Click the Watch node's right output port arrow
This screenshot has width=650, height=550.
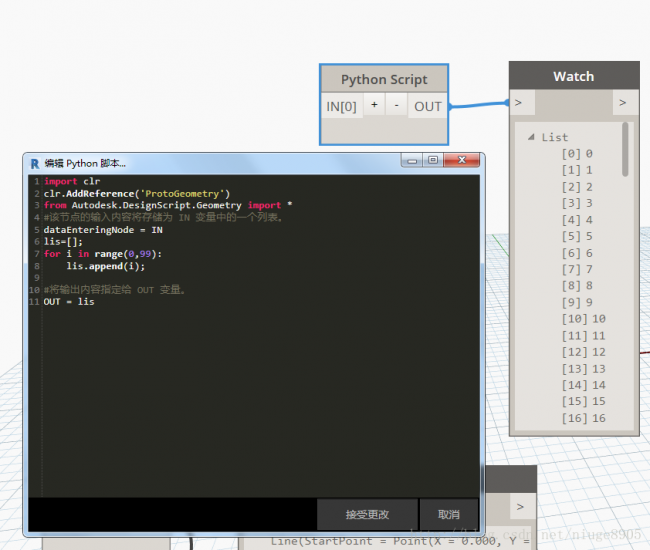click(x=623, y=102)
